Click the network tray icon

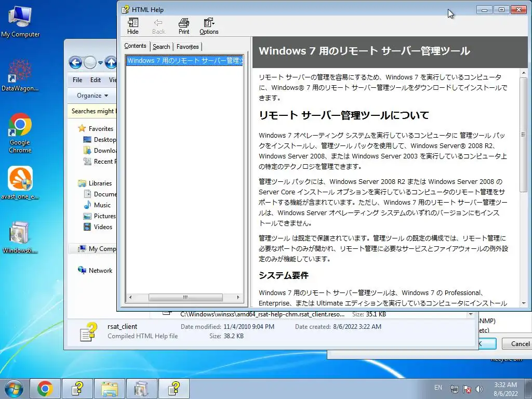pyautogui.click(x=454, y=389)
